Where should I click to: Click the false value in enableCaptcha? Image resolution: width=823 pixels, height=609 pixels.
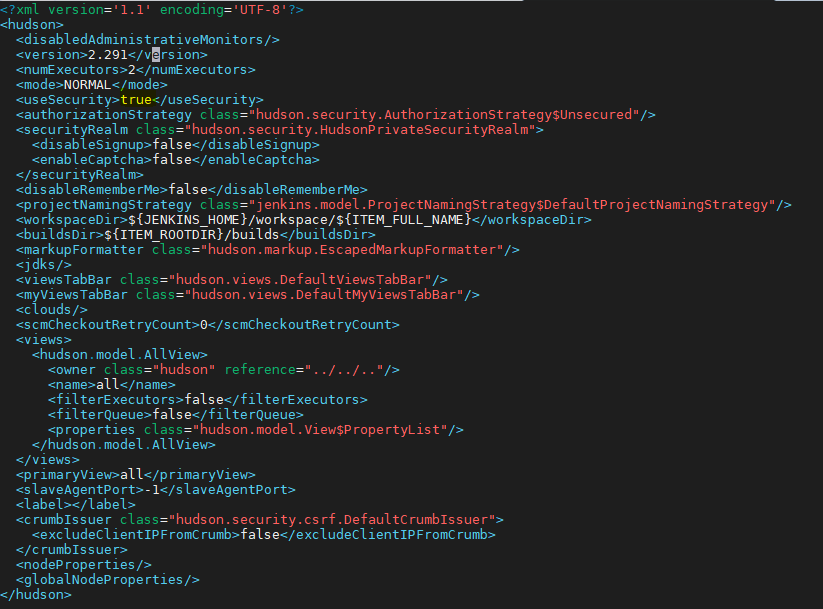(176, 160)
